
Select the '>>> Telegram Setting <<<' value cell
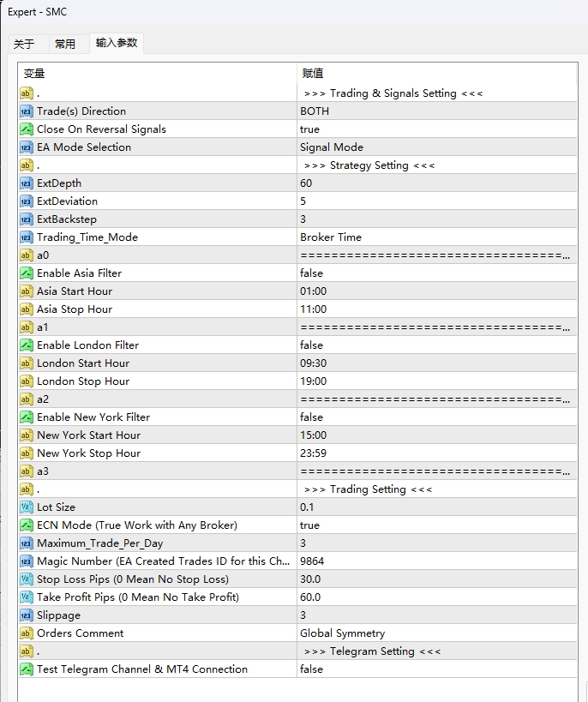[437, 651]
